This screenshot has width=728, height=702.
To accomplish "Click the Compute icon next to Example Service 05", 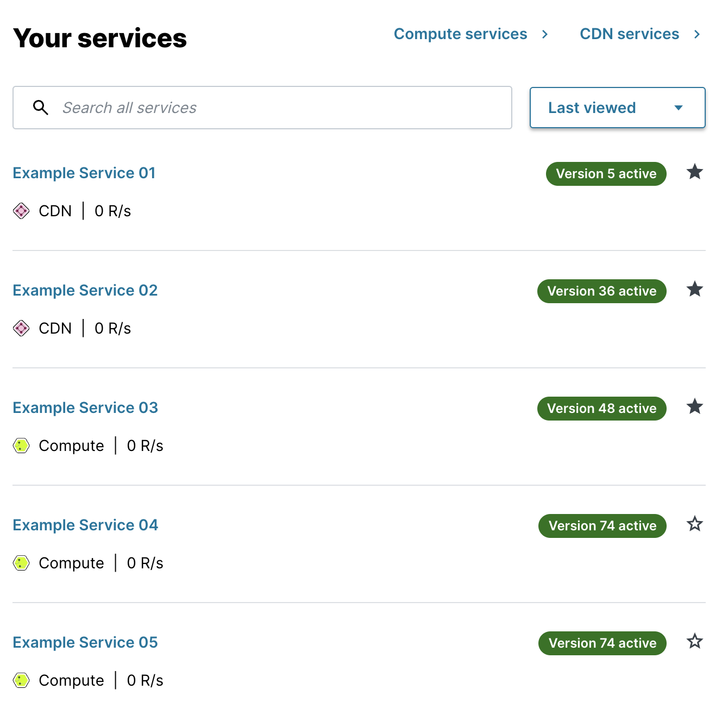I will click(x=21, y=680).
